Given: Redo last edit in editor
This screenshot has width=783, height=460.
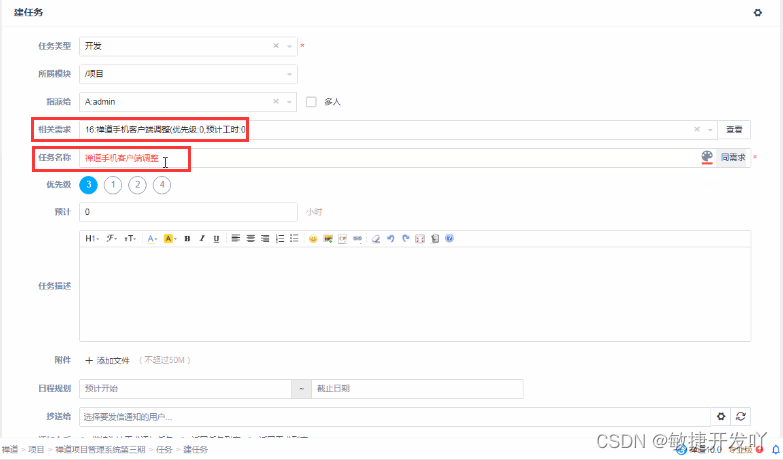Looking at the screenshot, I should (x=405, y=239).
